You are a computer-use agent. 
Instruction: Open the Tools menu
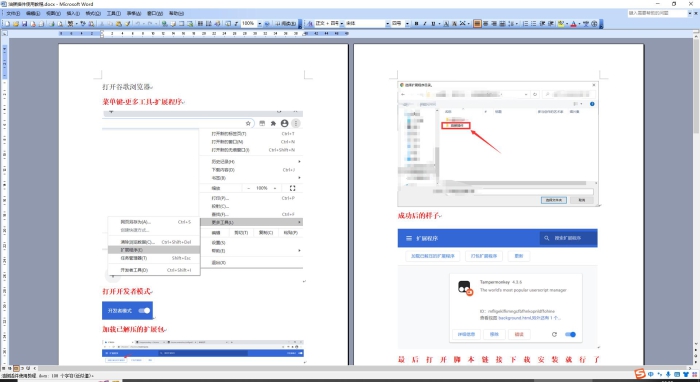[x=113, y=13]
